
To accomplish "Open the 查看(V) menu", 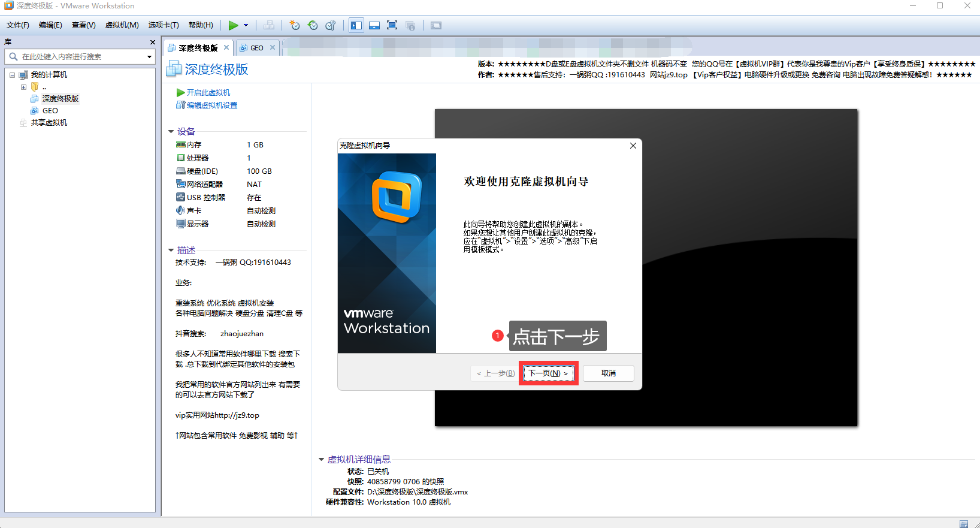I will coord(84,25).
